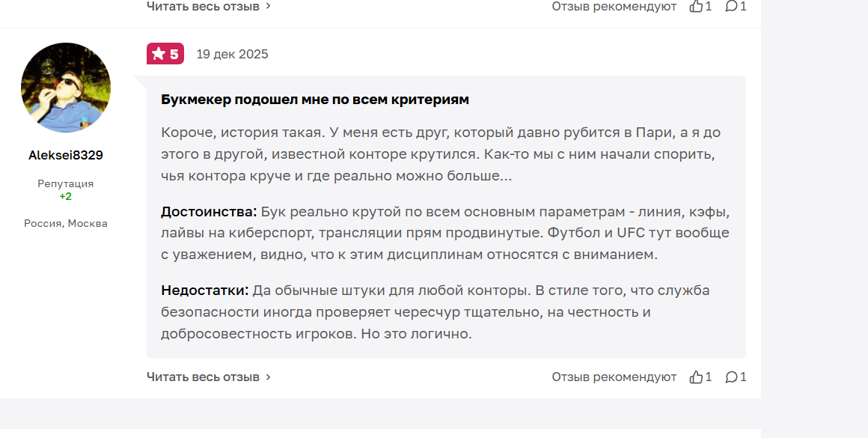This screenshot has width=868, height=438.
Task: Expand the full review using the bottom chevron
Action: (268, 377)
